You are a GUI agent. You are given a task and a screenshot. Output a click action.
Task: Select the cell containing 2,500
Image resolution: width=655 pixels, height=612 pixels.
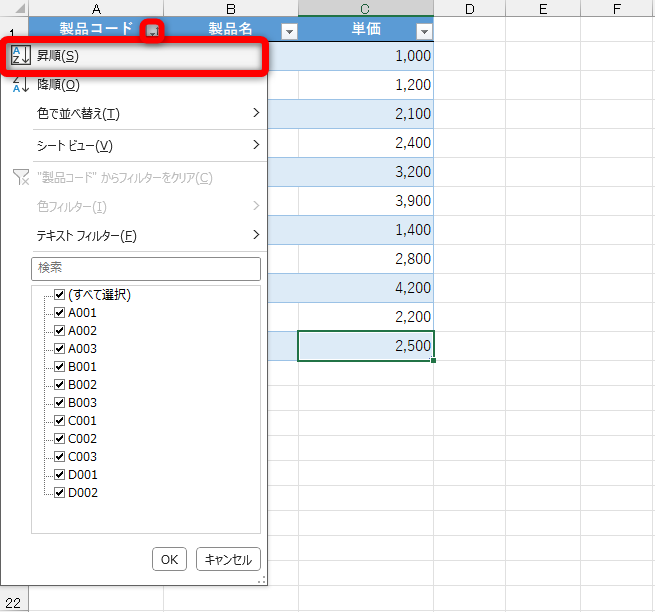[x=366, y=346]
